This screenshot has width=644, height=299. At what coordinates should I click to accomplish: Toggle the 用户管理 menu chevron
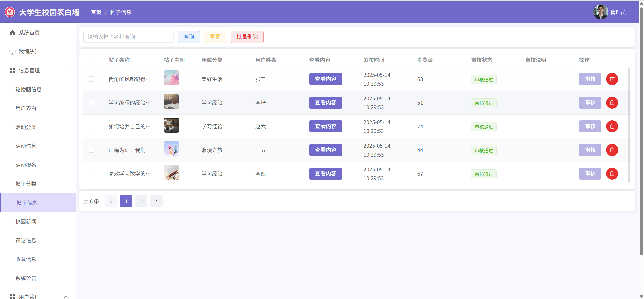tap(66, 296)
